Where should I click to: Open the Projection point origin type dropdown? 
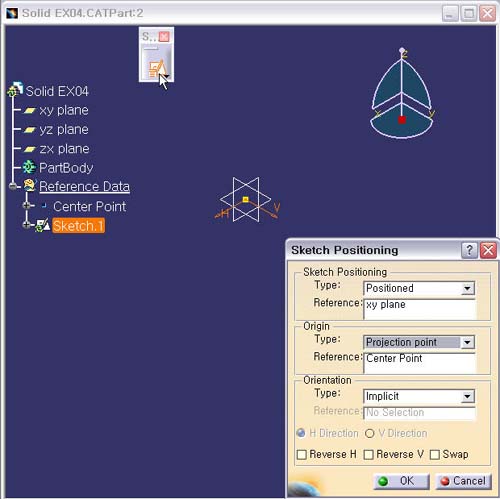click(x=467, y=342)
